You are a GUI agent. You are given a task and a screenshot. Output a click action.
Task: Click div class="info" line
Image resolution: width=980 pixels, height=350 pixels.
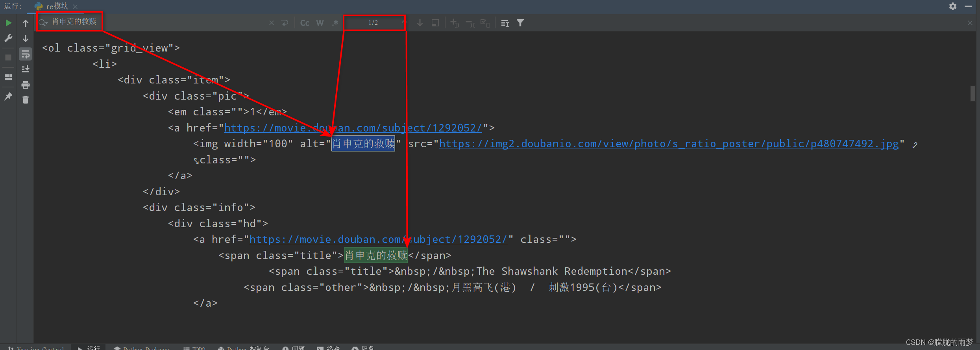tap(199, 207)
